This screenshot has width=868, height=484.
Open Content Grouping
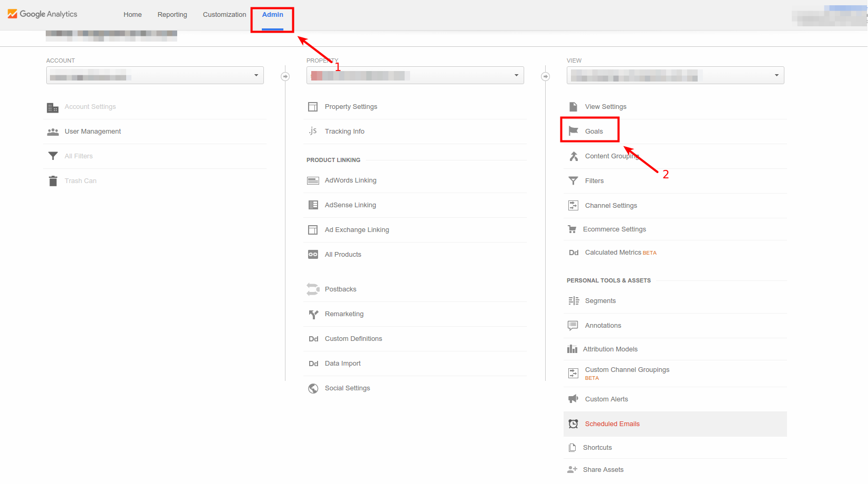[x=612, y=156]
